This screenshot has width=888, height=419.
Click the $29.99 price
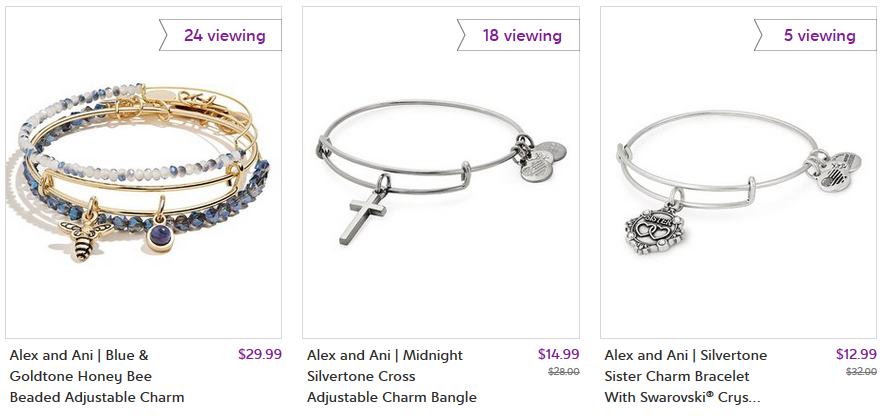[x=260, y=354]
